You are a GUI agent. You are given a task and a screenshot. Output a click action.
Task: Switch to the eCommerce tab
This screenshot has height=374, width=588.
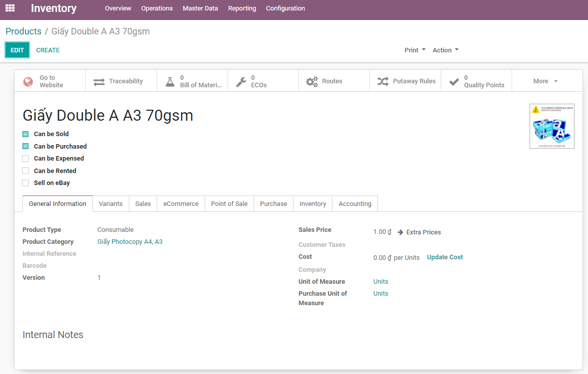181,203
